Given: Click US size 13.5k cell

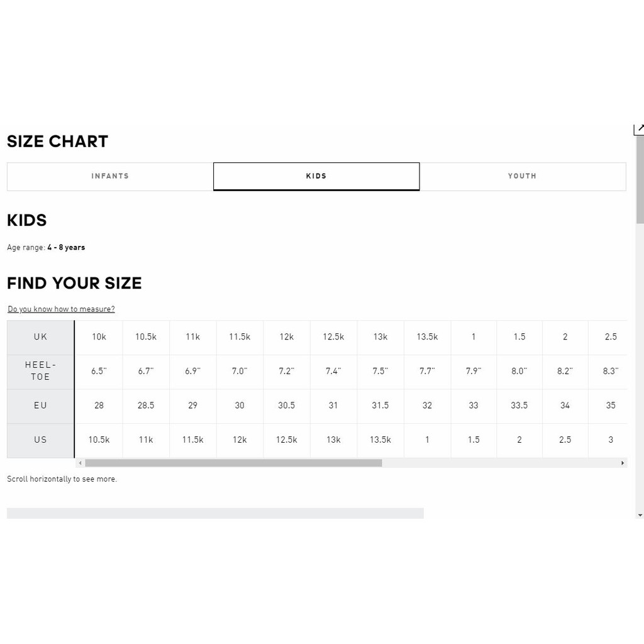Looking at the screenshot, I should pyautogui.click(x=380, y=440).
